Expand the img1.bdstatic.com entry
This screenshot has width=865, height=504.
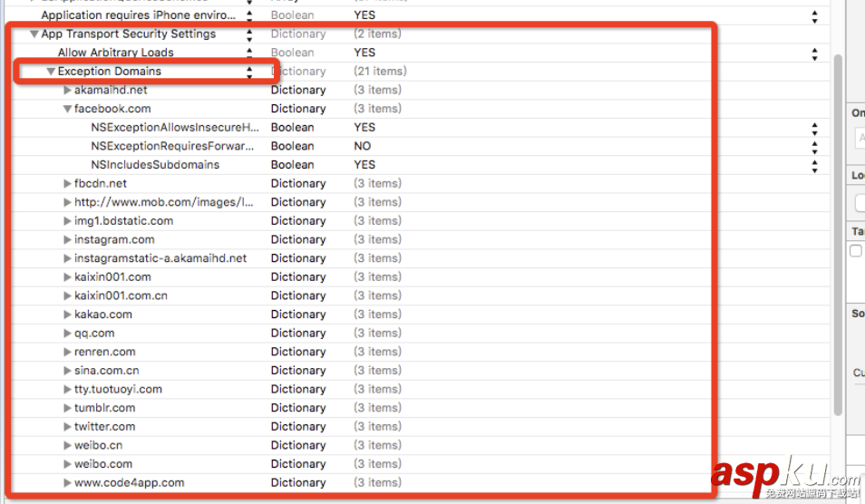point(67,221)
